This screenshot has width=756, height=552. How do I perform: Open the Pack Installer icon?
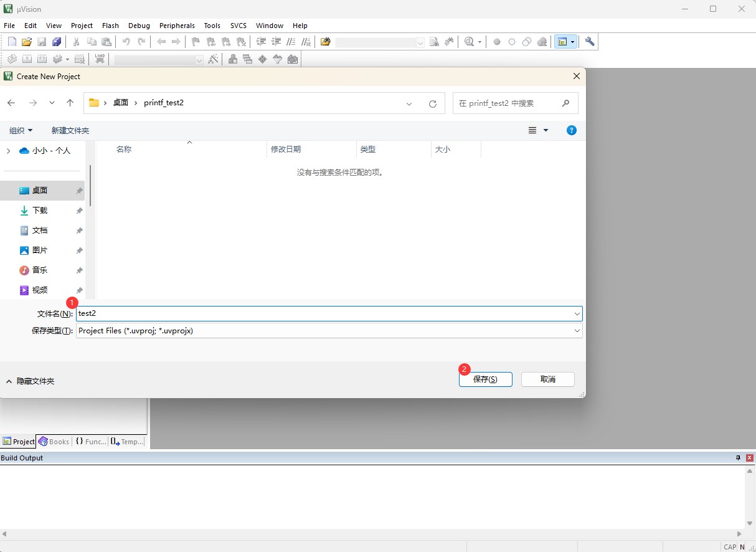293,59
